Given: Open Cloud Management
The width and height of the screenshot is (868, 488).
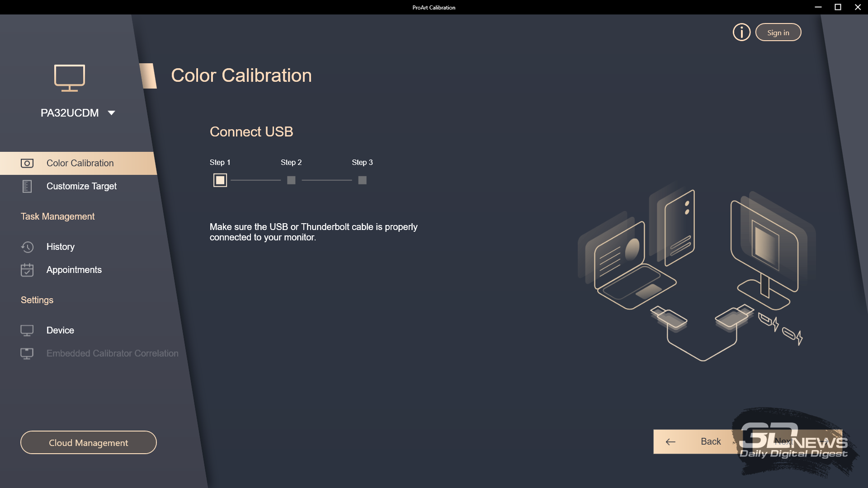Looking at the screenshot, I should 89,442.
